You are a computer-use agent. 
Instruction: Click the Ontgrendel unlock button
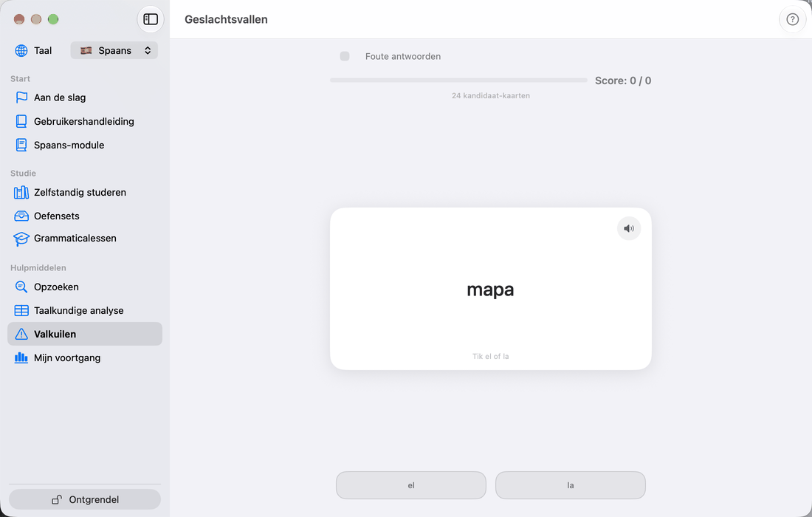pyautogui.click(x=85, y=499)
